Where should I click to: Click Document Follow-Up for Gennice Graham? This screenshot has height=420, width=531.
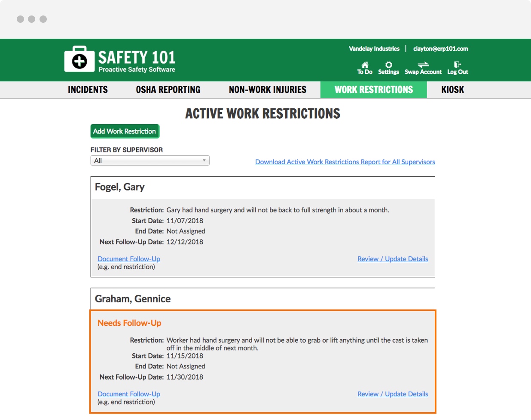[x=129, y=394]
